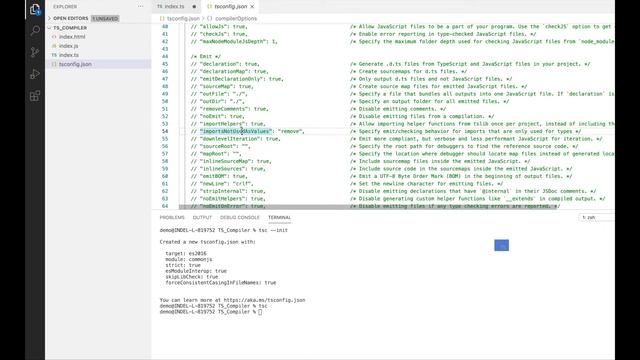Select the Terminal panel tab
The height and width of the screenshot is (360, 640).
point(280,218)
